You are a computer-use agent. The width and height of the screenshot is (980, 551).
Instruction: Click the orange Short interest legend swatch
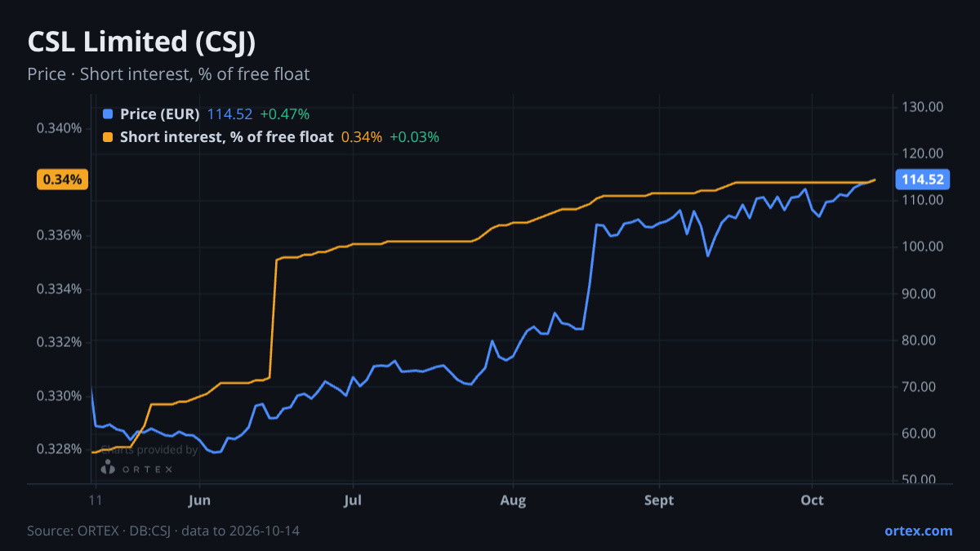108,137
